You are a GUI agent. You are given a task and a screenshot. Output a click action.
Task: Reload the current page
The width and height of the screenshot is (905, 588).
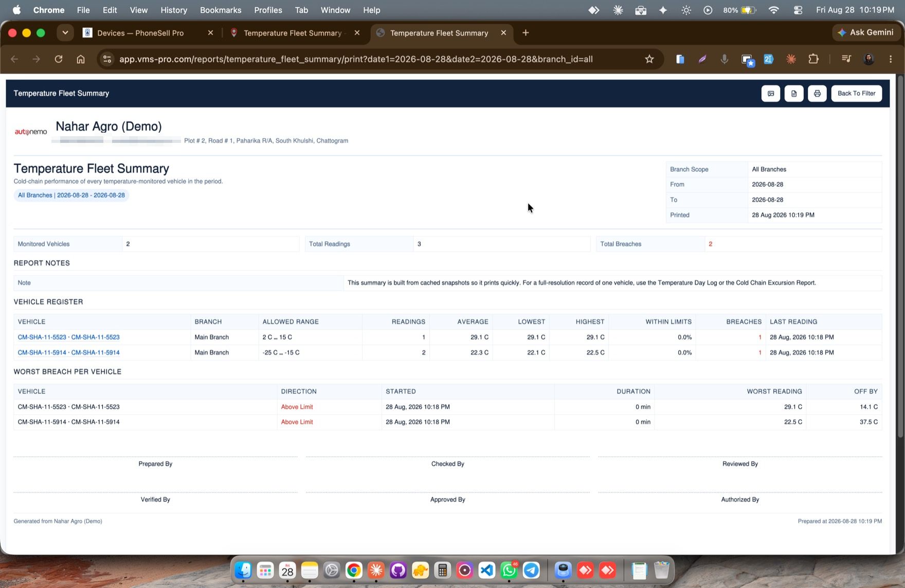59,59
